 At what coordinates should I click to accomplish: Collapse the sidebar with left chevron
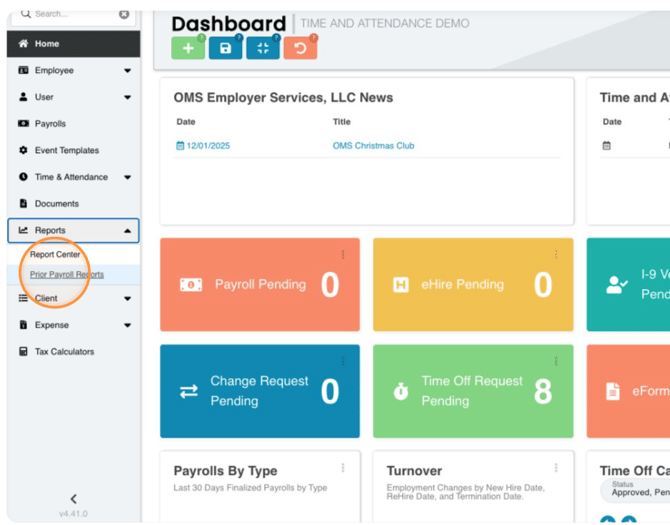73,499
